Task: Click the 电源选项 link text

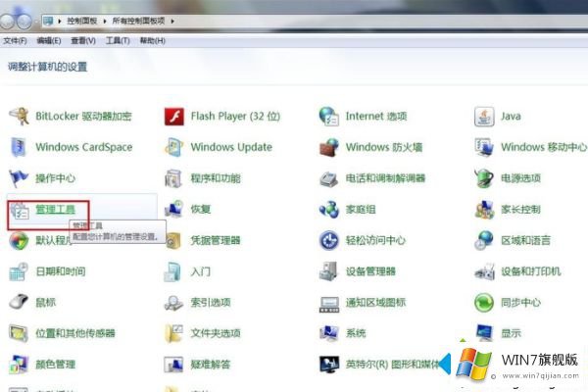Action: (x=521, y=178)
